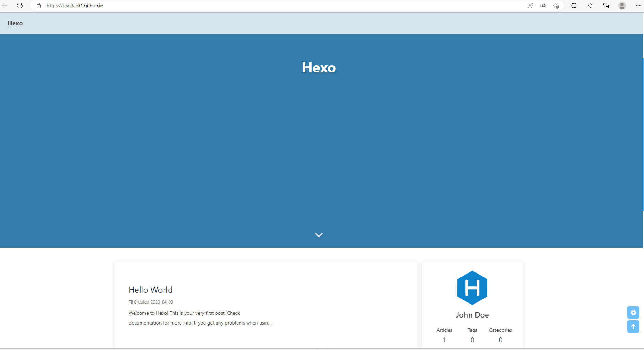Open Collections icon in toolbar

click(606, 6)
